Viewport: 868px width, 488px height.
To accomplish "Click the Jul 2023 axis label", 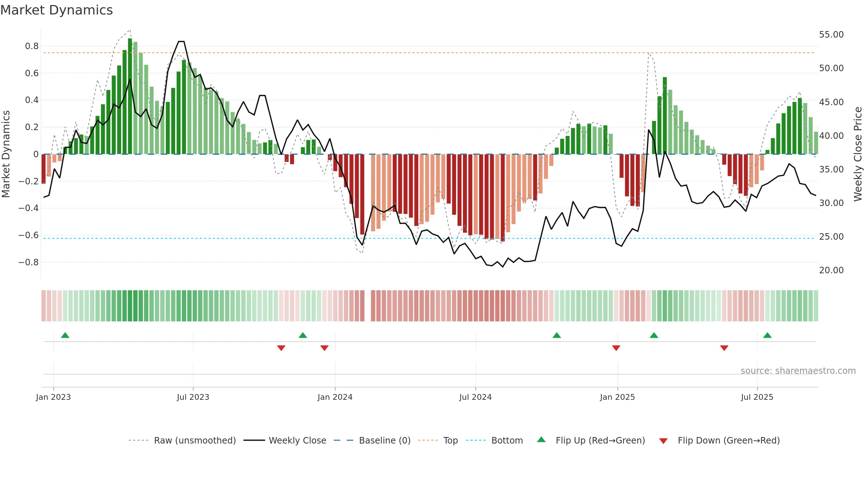I will point(193,397).
